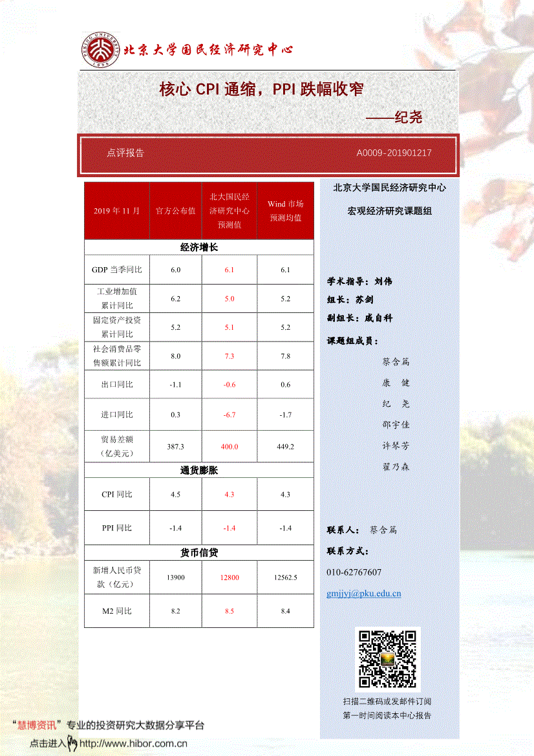Click the hand pointer icon beside 点击进入
The image size is (534, 756).
pos(72,743)
